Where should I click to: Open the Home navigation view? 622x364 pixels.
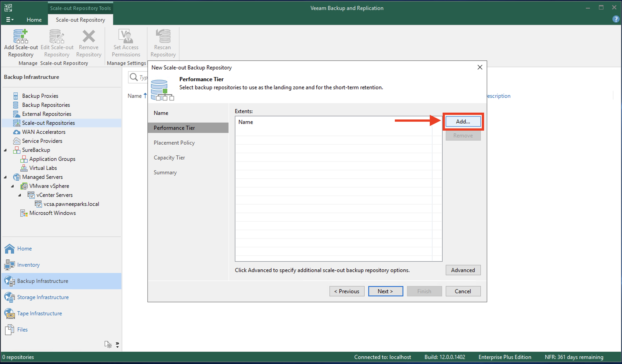pyautogui.click(x=24, y=248)
